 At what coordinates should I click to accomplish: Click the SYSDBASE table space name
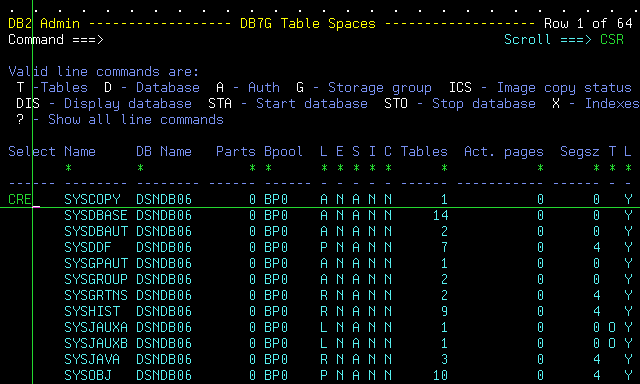[x=96, y=215]
